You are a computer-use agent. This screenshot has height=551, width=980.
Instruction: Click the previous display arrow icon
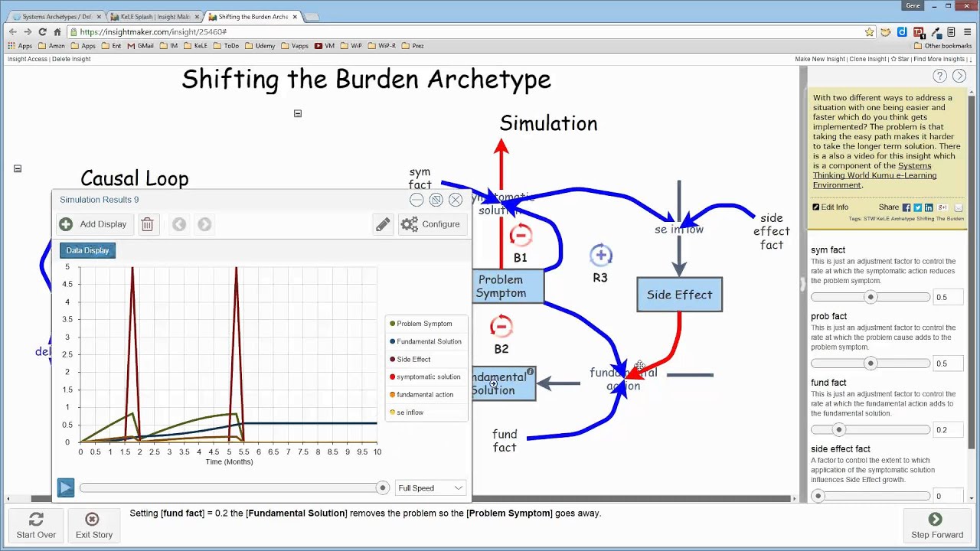[179, 224]
